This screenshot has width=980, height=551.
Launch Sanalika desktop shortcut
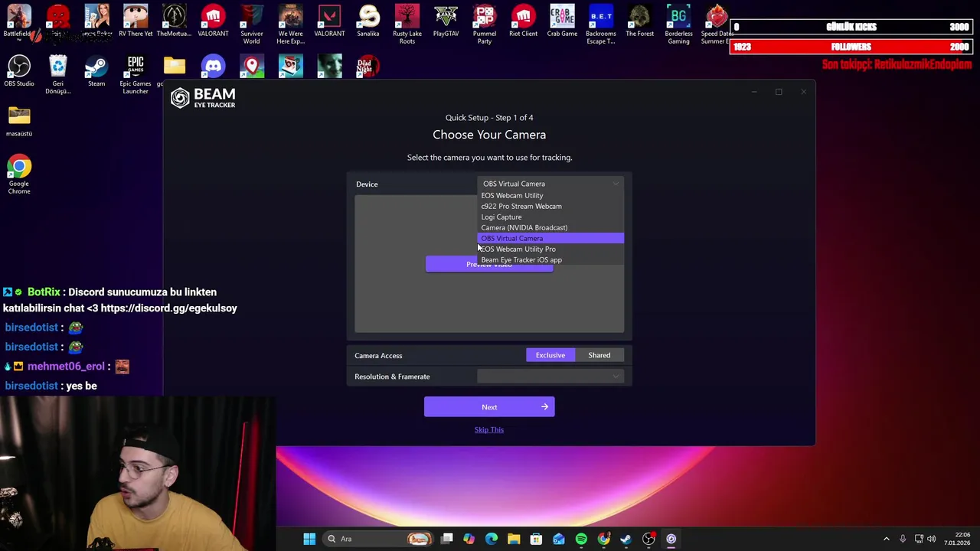tap(368, 21)
